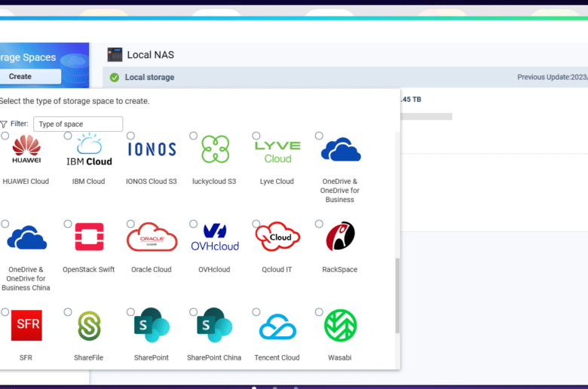Click the red SFR logo
Image resolution: width=588 pixels, height=389 pixels.
(x=26, y=325)
